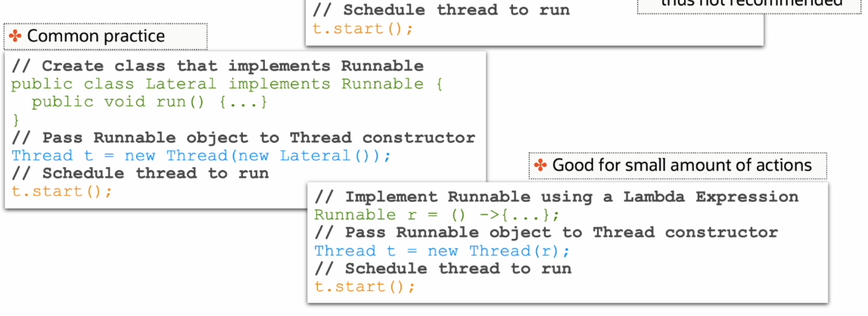Click Pass Runnable object comment in lambda box
The width and height of the screenshot is (868, 316).
pos(546,232)
